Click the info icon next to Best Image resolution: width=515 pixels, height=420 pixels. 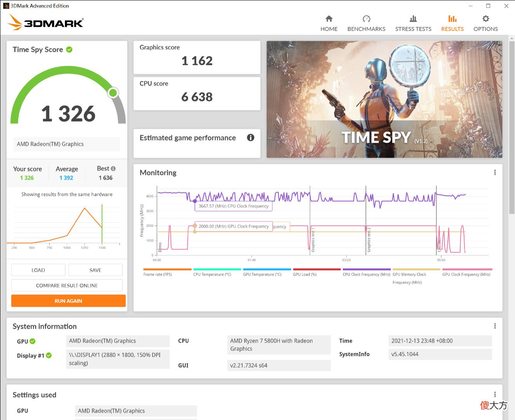coord(113,169)
